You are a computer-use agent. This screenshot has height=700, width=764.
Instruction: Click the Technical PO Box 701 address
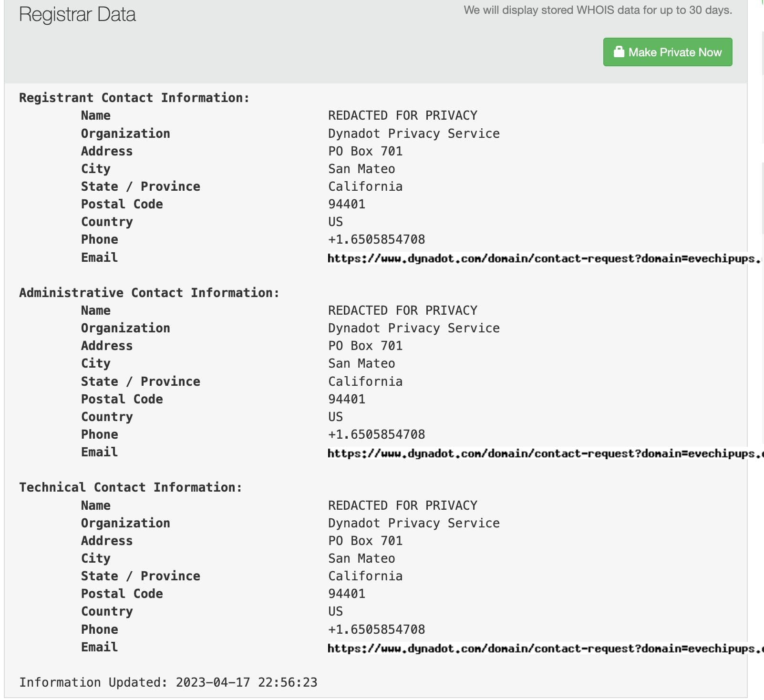coord(365,541)
